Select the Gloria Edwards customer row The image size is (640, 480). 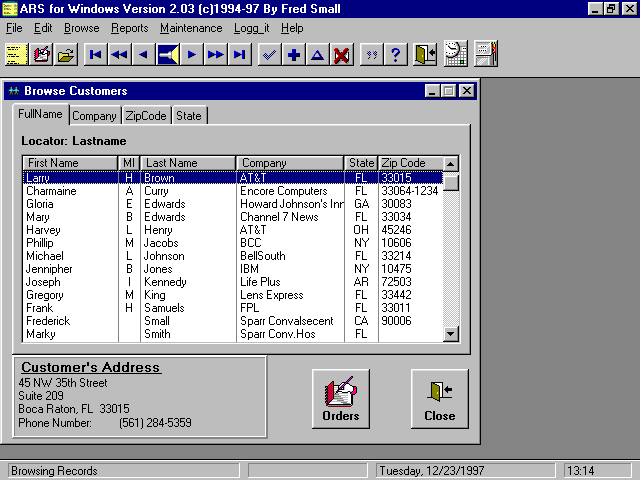(200, 204)
